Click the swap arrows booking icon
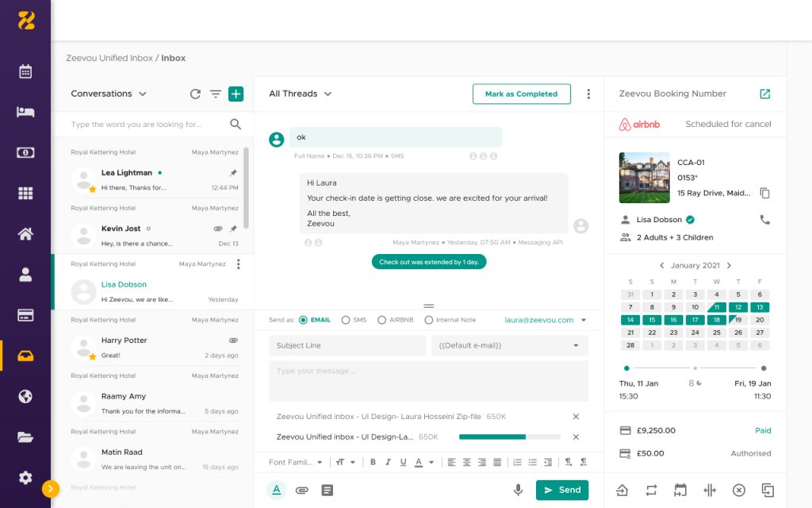The image size is (812, 508). pyautogui.click(x=652, y=491)
